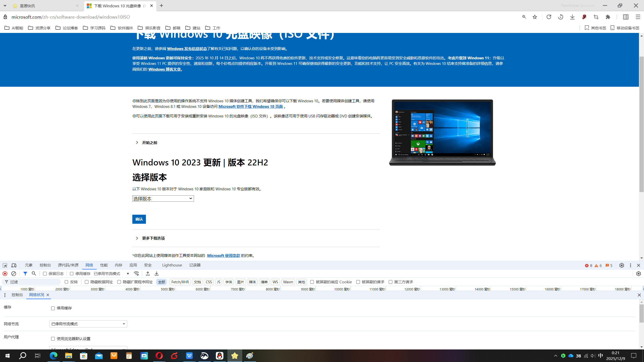Select the inspect element tool

[x=5, y=265]
